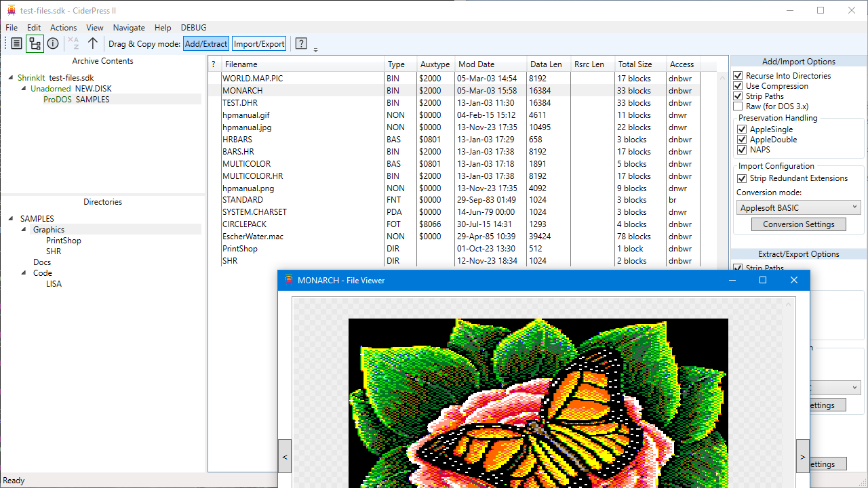Enable Raw (for DOS 3.x) checkbox
This screenshot has width=868, height=488.
click(x=738, y=106)
